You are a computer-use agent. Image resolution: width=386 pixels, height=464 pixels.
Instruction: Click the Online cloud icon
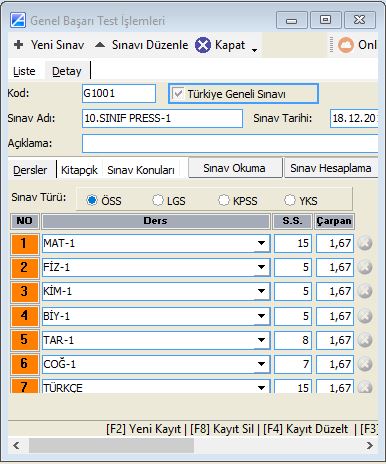pos(346,45)
